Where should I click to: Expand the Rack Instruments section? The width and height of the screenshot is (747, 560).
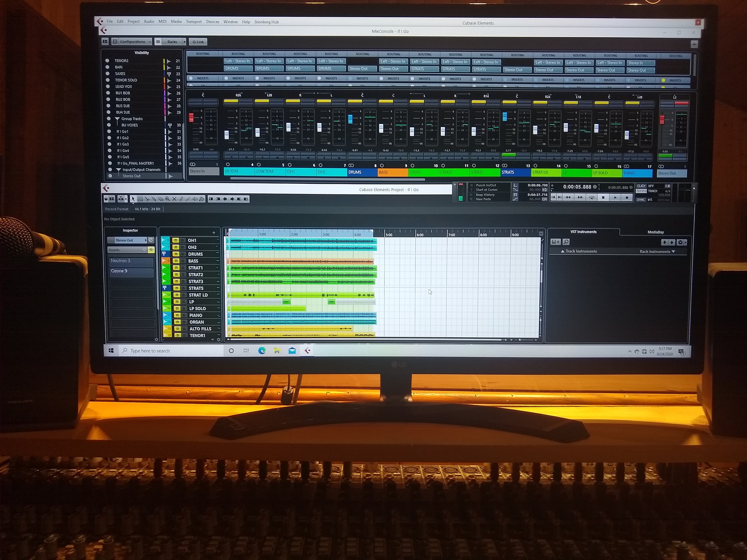pos(657,252)
